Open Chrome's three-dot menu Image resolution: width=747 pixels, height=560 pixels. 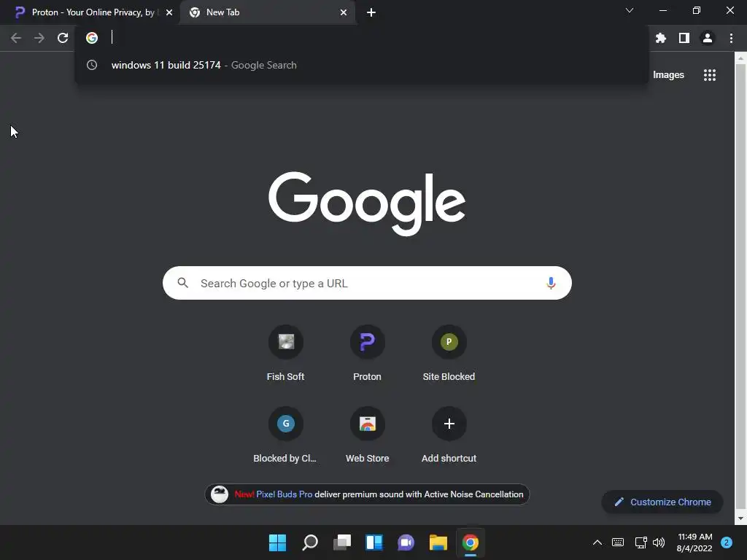click(x=731, y=38)
